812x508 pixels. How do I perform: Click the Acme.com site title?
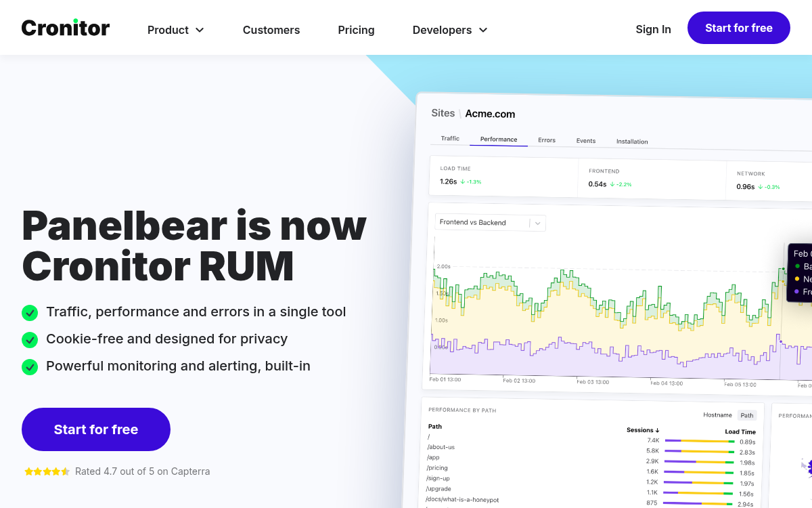coord(490,114)
